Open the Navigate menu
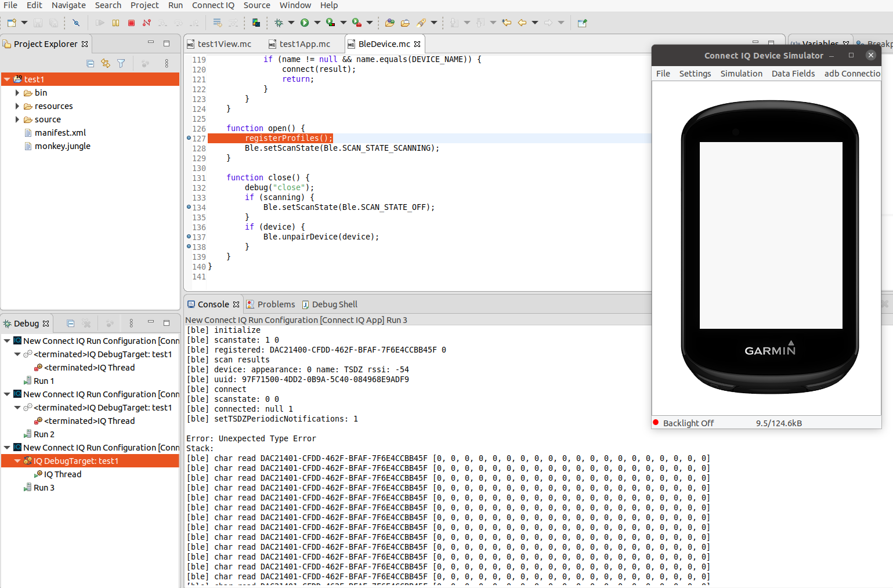Image resolution: width=893 pixels, height=588 pixels. point(68,5)
